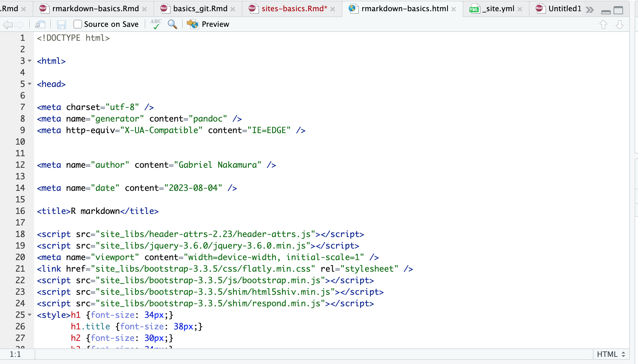Maximize the source pane
This screenshot has width=638, height=364.
tap(618, 10)
